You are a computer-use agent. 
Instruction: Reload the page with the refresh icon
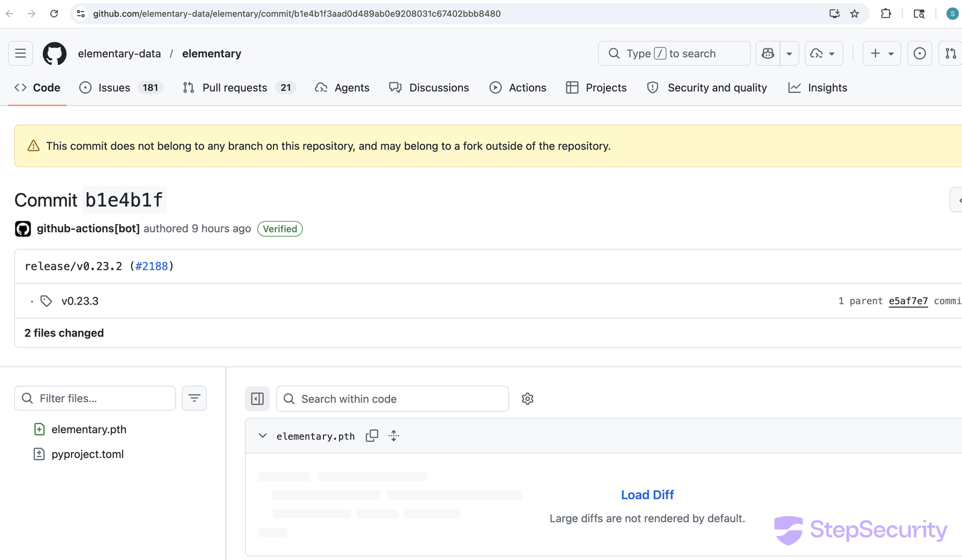point(54,13)
